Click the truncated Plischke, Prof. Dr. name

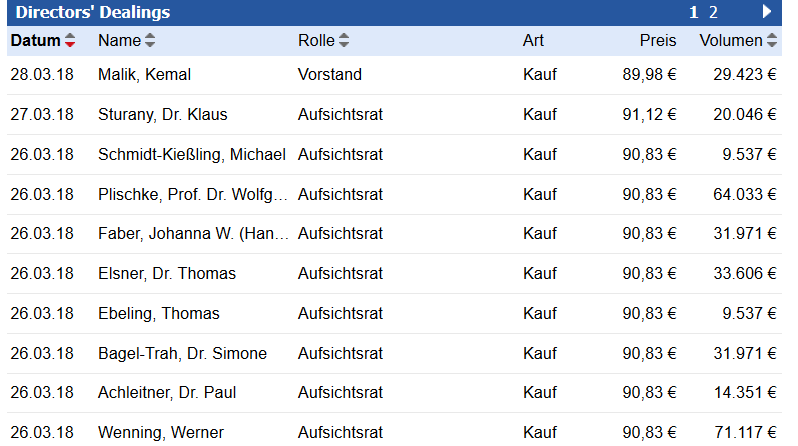click(x=193, y=194)
